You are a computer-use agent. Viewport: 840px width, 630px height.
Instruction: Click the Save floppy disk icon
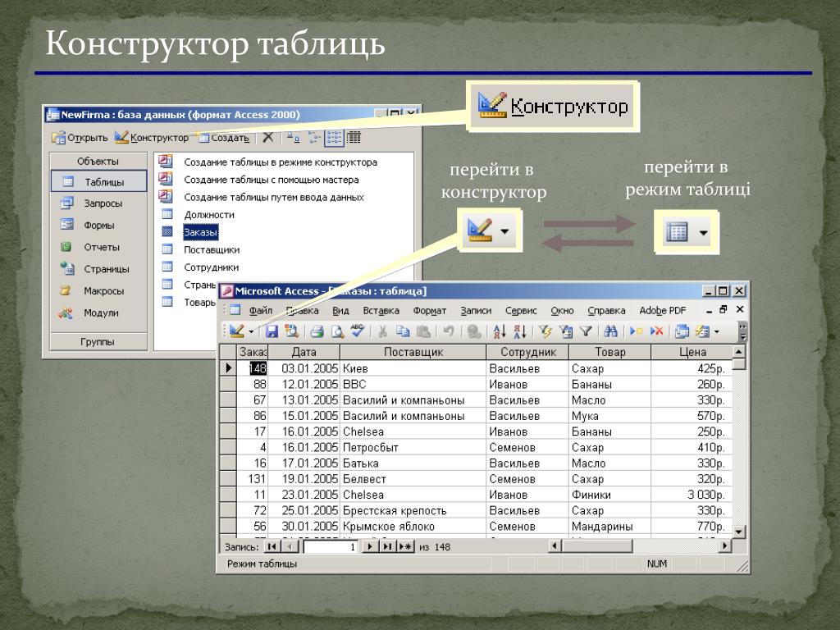[x=272, y=331]
